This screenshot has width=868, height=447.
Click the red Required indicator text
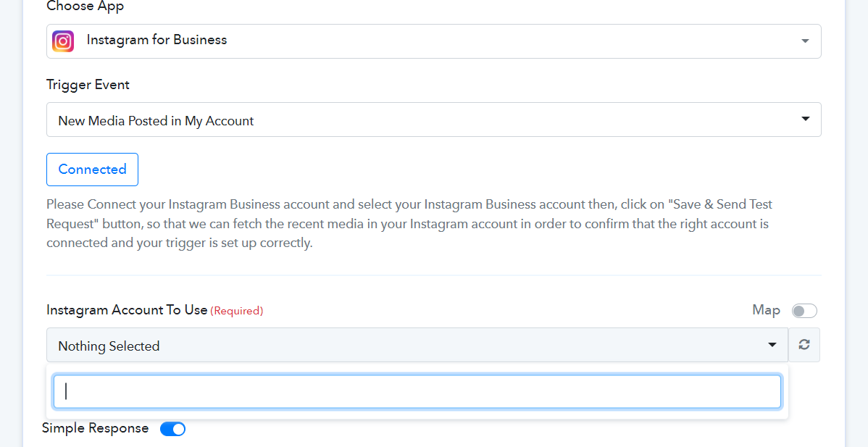pos(237,311)
